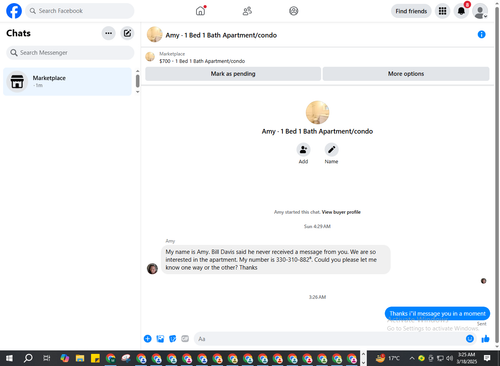Start a new message with compose icon
The height and width of the screenshot is (366, 500).
click(127, 33)
